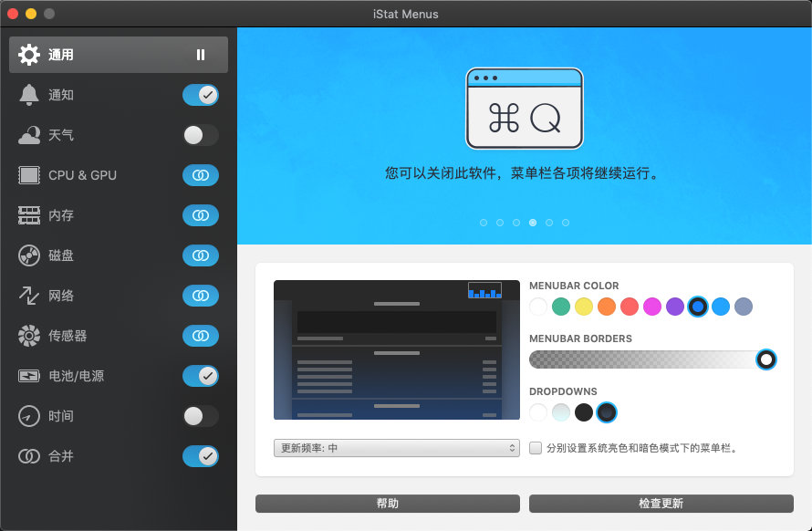Open the 传感器 settings label

(x=68, y=336)
